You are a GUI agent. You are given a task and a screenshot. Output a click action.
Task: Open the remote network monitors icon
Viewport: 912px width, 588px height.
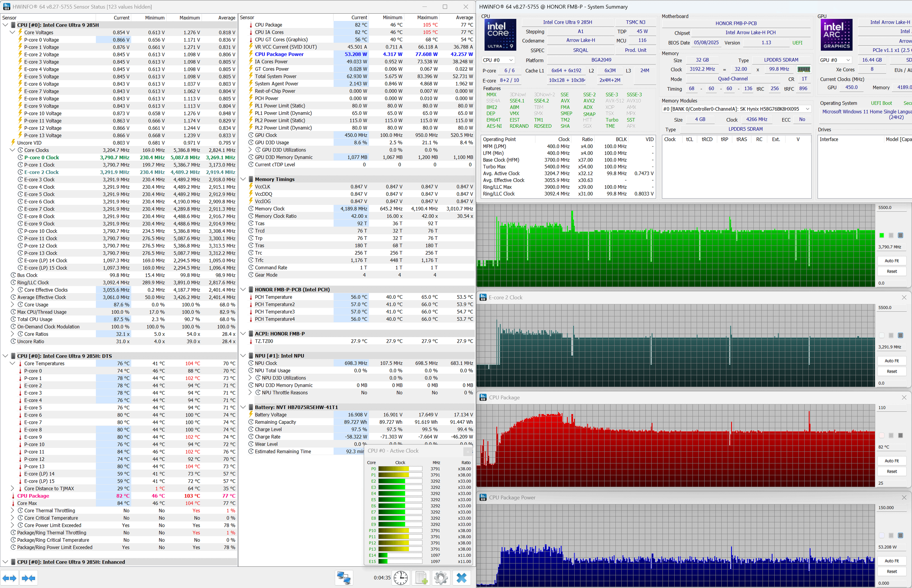point(344,578)
